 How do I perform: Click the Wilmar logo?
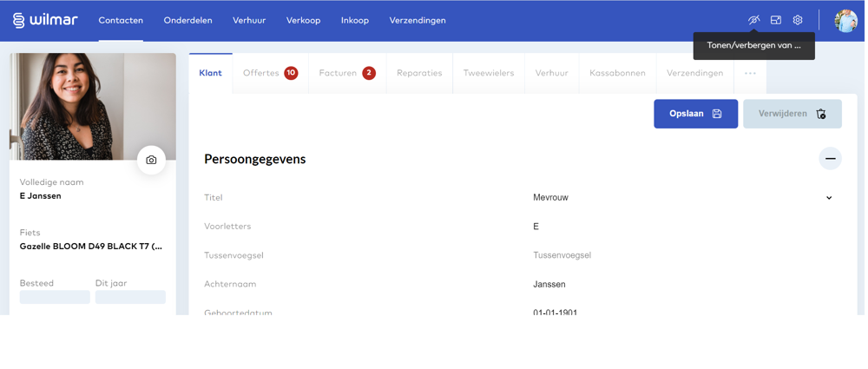pyautogui.click(x=45, y=21)
